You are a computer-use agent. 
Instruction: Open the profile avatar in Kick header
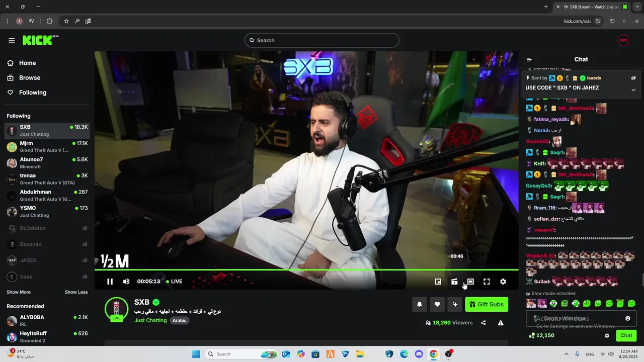point(623,40)
